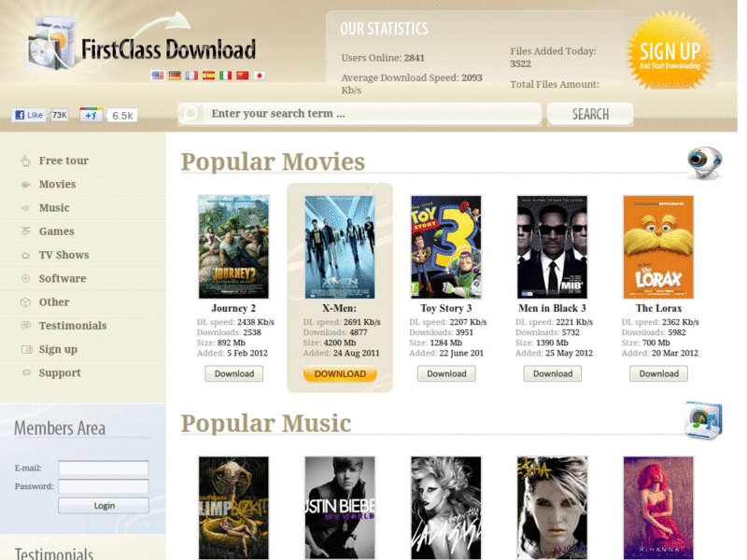Image resolution: width=747 pixels, height=560 pixels.
Task: Open the Free tour menu item
Action: 63,161
